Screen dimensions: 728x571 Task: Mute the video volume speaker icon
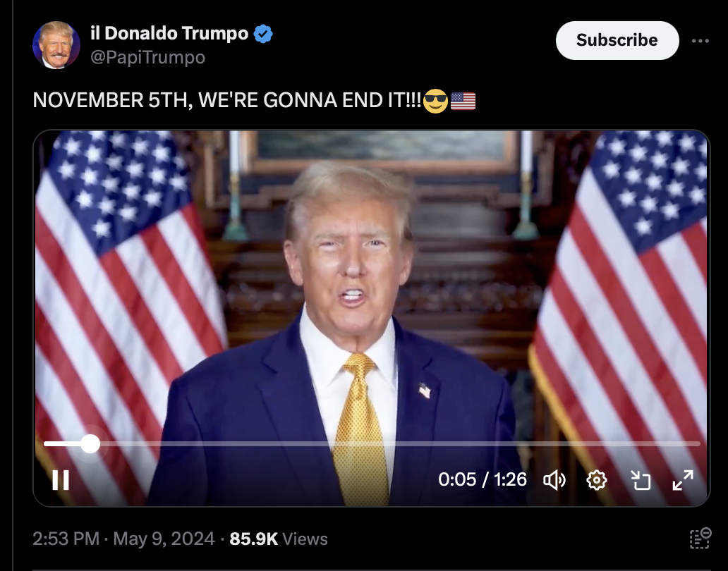coord(554,480)
